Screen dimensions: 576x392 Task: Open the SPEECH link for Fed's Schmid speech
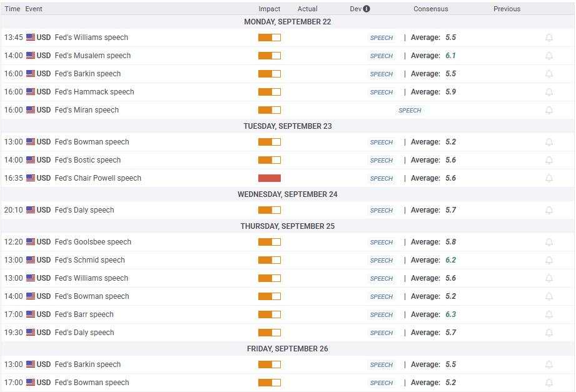click(x=381, y=260)
